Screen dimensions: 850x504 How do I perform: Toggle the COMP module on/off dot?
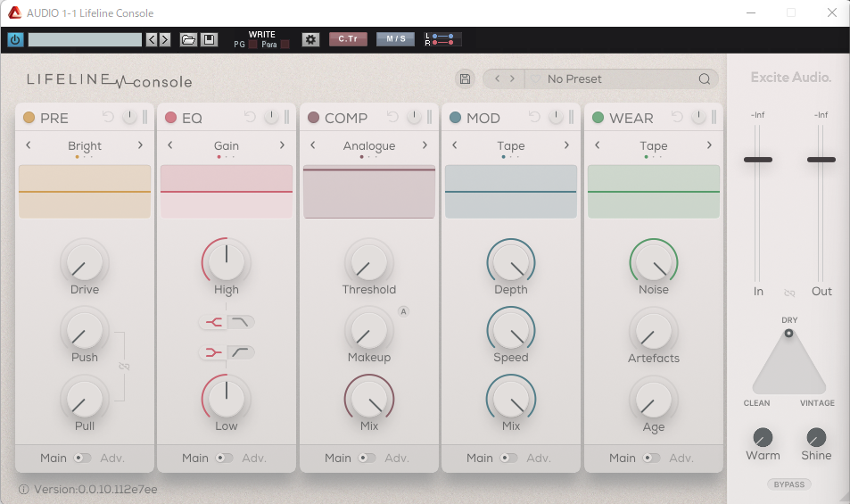click(x=313, y=118)
